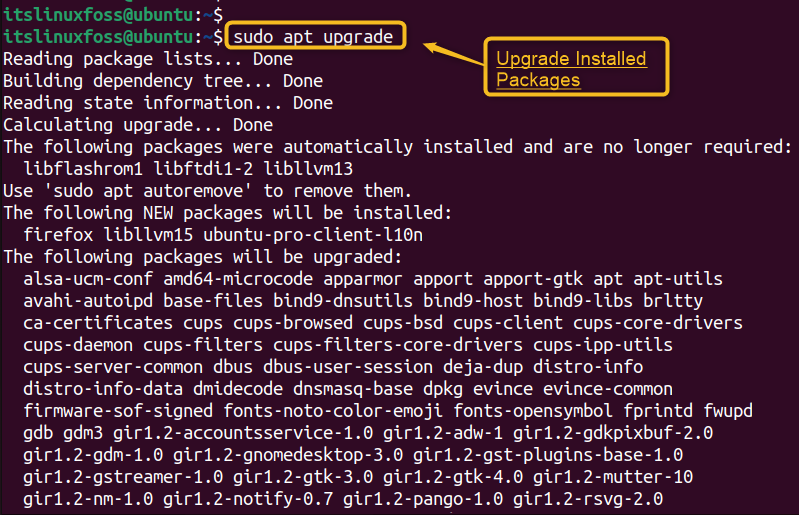The image size is (799, 515).
Task: Click the 'alsa-ucm-conf' package entry
Action: [x=88, y=279]
